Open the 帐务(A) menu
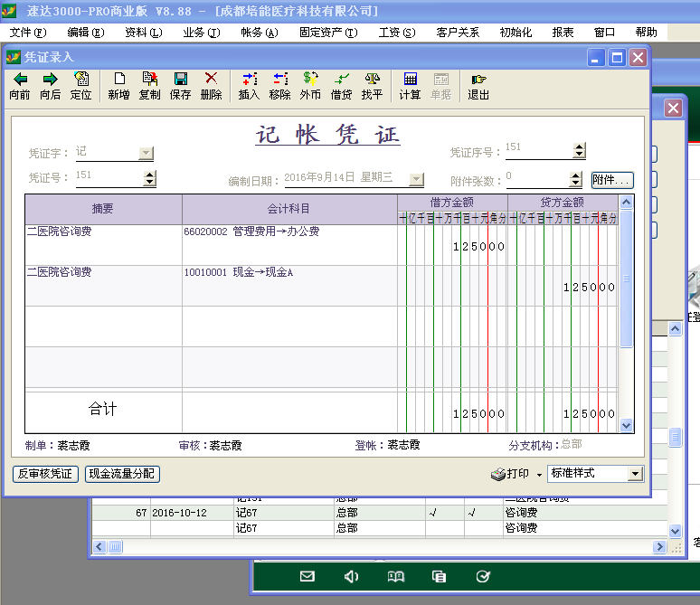The image size is (700, 605). coord(260,33)
